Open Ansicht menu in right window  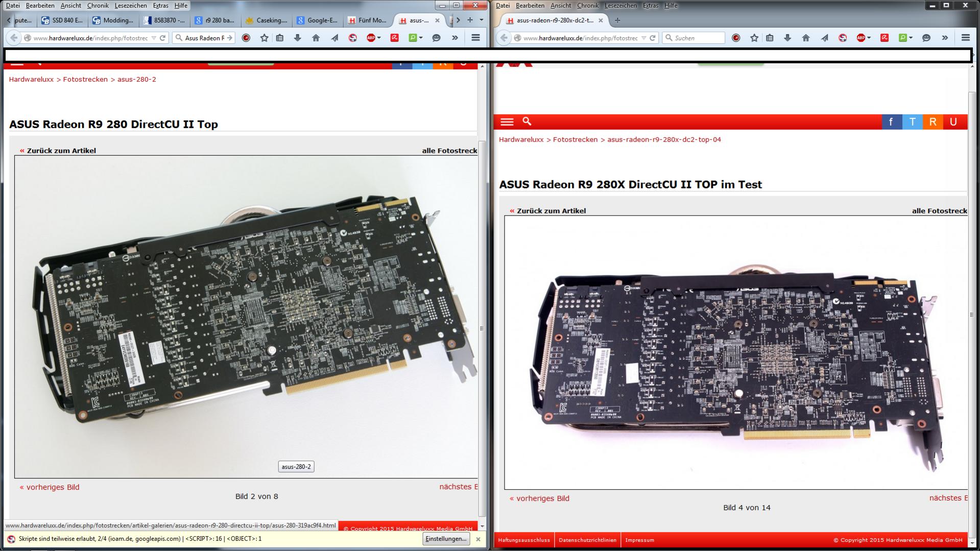[561, 6]
